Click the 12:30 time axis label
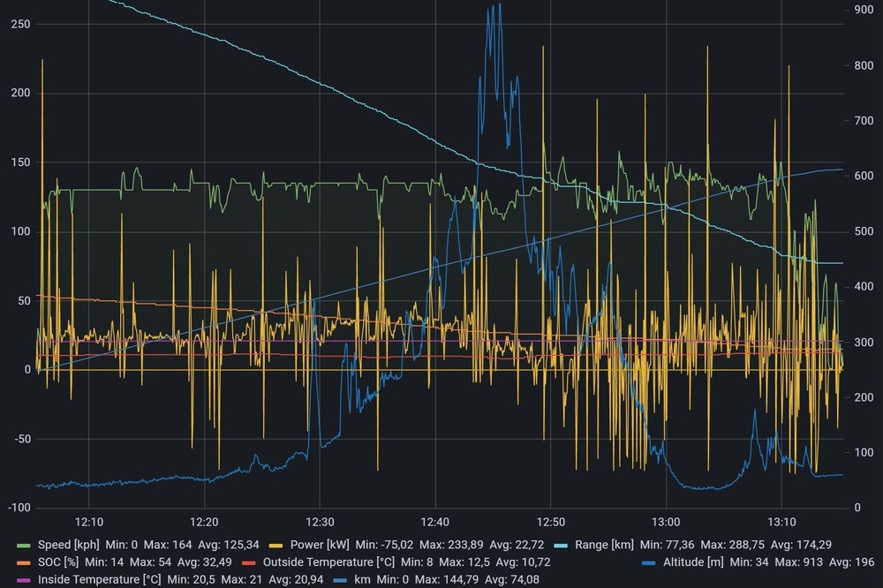Viewport: 883px width, 588px height. [x=320, y=522]
